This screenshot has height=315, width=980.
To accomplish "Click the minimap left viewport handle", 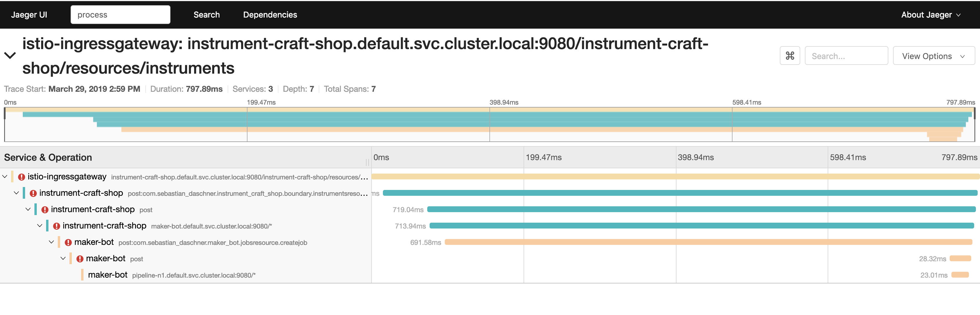I will (x=5, y=113).
